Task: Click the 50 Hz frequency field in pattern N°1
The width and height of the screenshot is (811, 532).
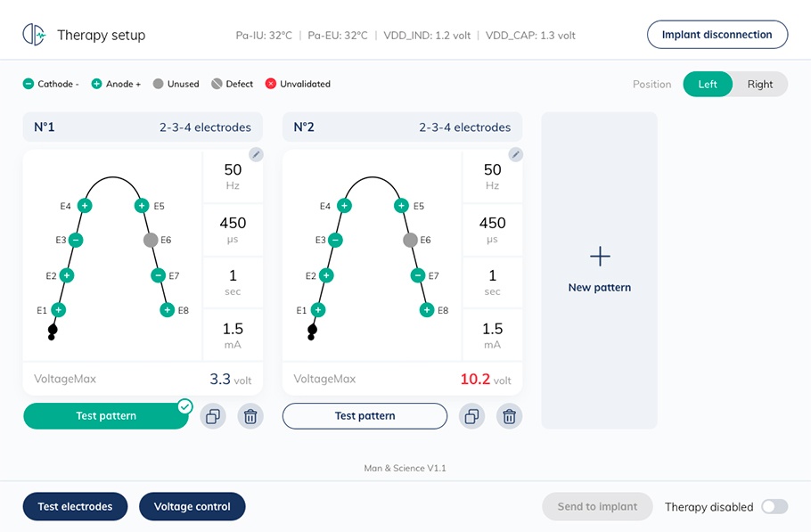Action: [x=233, y=176]
